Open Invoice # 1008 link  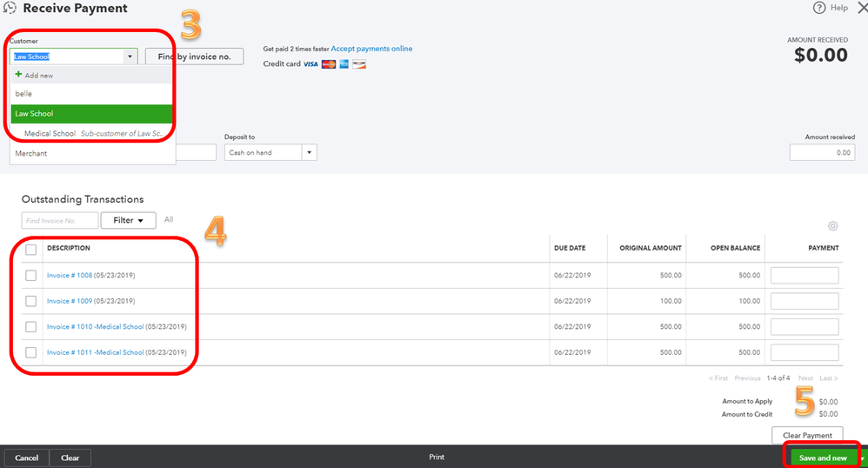pyautogui.click(x=70, y=275)
